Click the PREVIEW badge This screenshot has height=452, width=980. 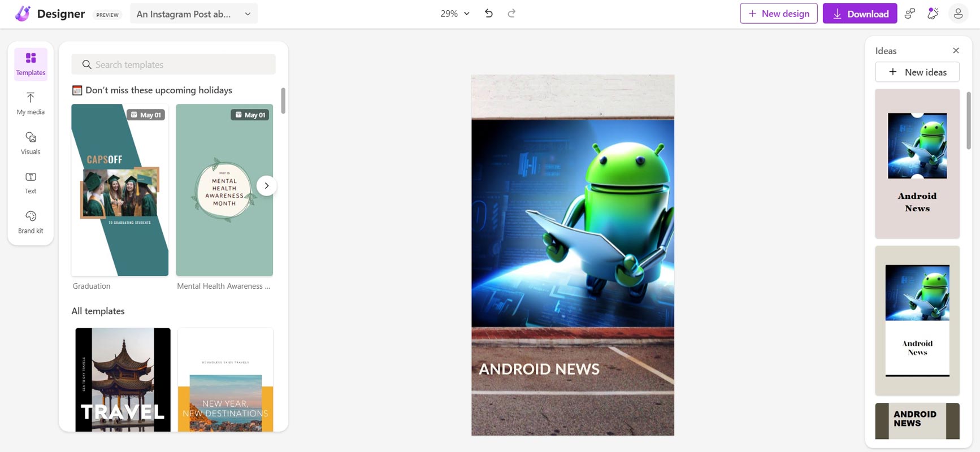coord(107,15)
